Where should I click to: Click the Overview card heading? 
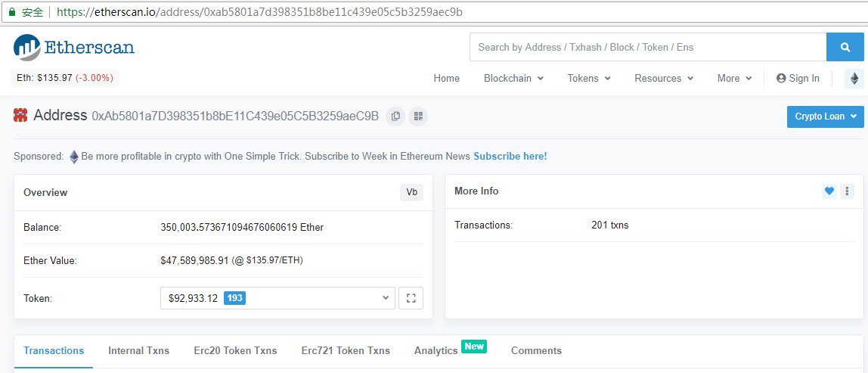point(45,192)
